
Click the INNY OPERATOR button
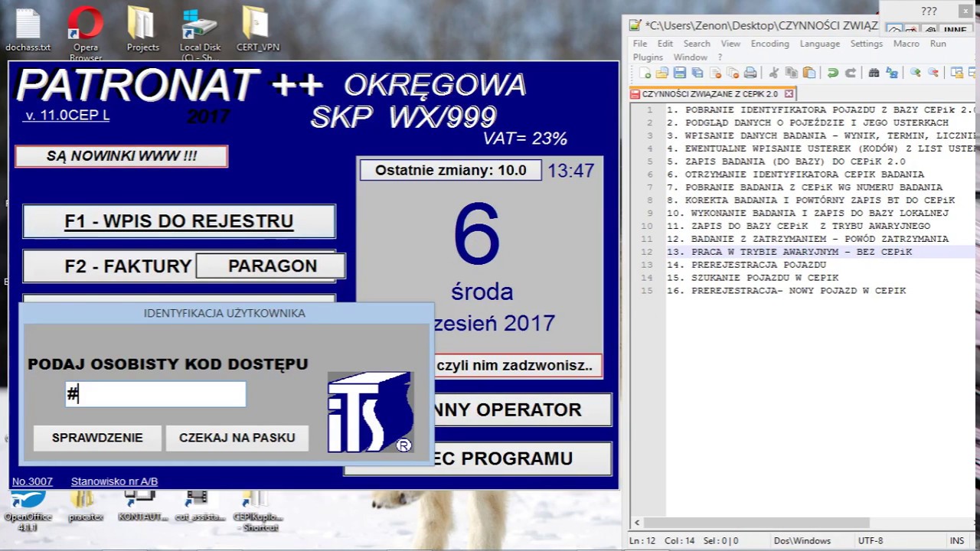pos(523,409)
